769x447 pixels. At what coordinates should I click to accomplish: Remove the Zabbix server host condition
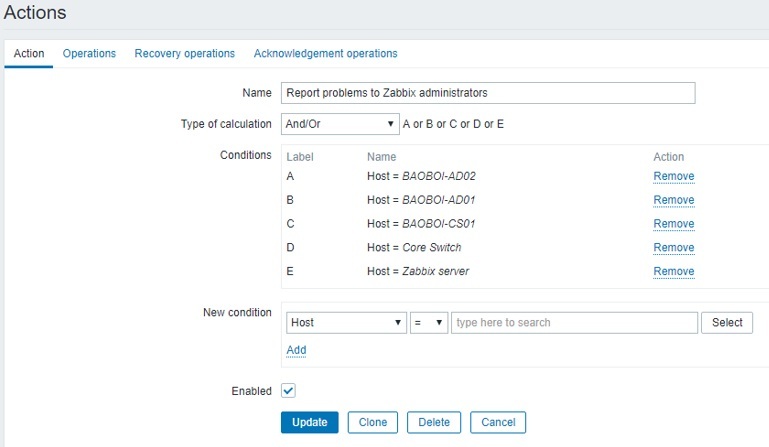[673, 272]
